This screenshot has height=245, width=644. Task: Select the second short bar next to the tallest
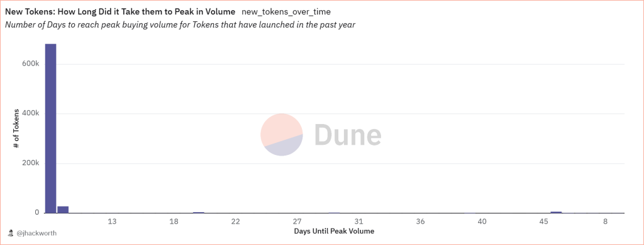pos(63,210)
